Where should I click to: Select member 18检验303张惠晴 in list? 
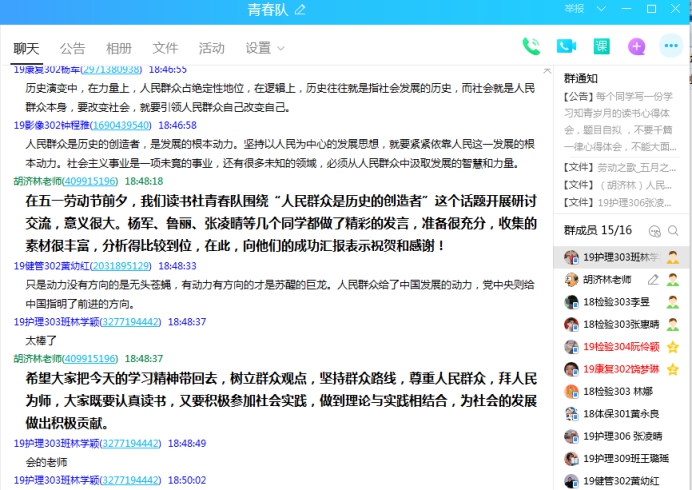(x=616, y=324)
